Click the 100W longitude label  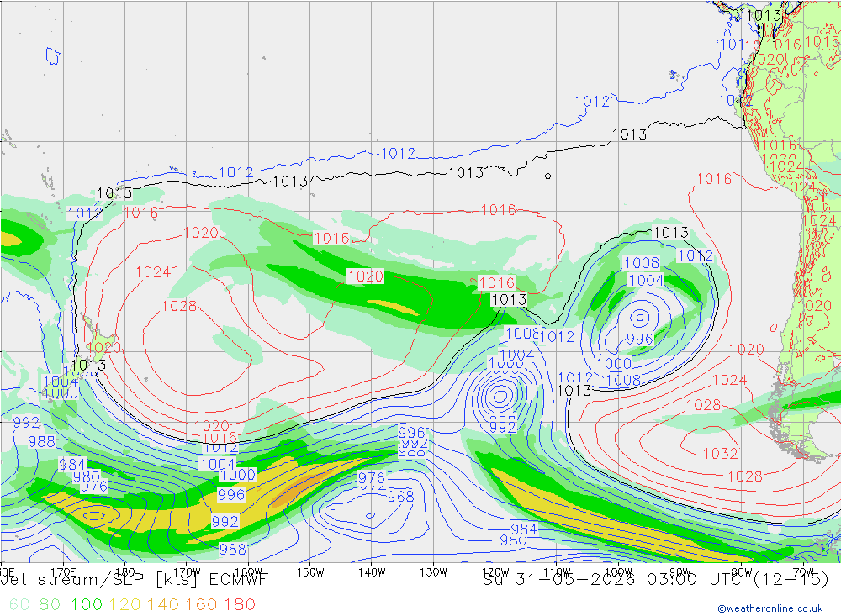click(x=618, y=571)
